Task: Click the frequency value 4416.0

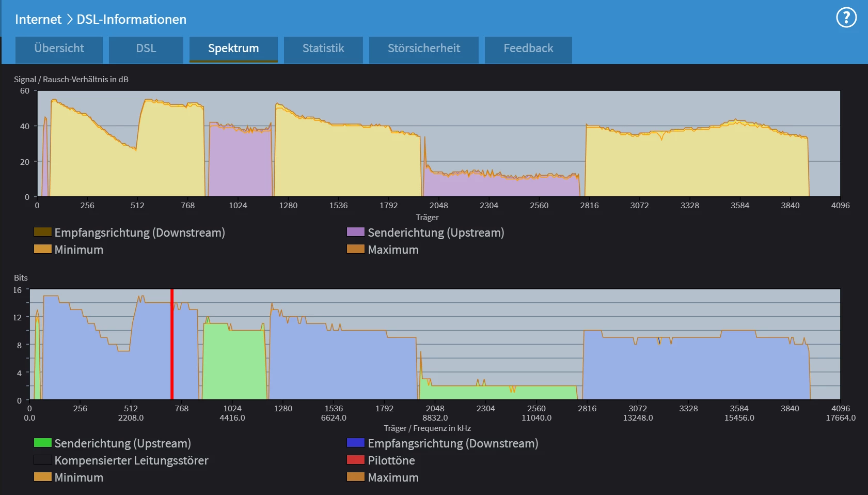Action: 232,417
